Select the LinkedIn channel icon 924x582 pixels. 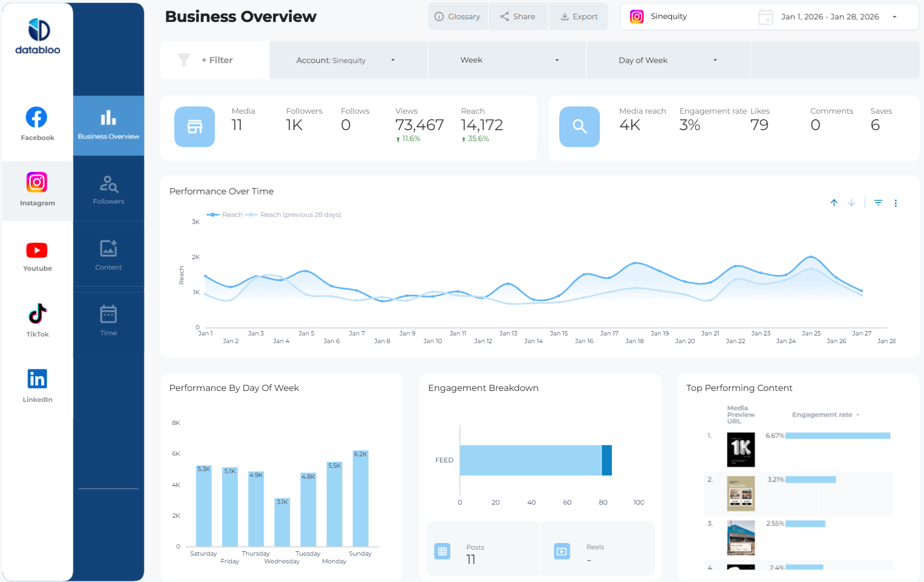pos(36,385)
